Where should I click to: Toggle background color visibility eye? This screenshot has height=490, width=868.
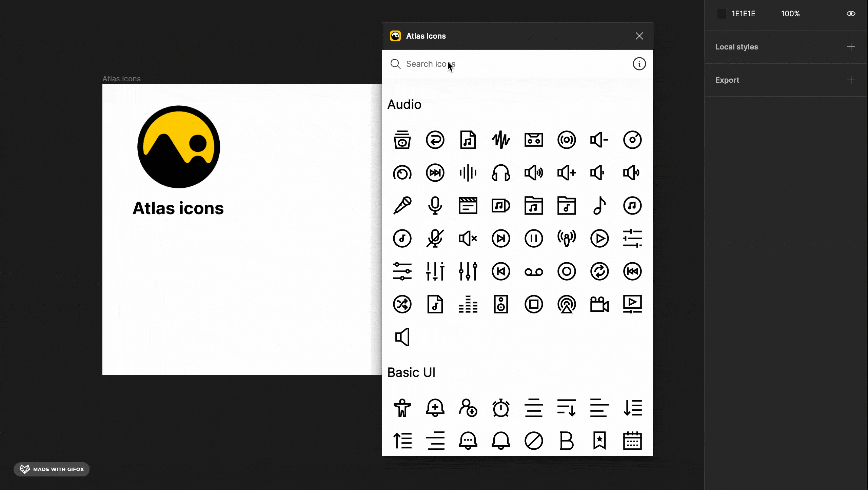[851, 14]
